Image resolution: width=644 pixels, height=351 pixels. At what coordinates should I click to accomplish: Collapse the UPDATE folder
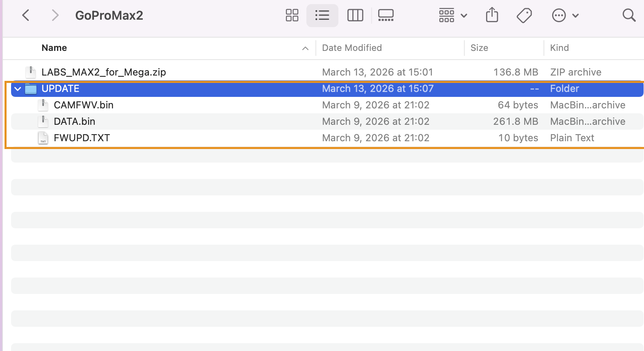pos(18,89)
